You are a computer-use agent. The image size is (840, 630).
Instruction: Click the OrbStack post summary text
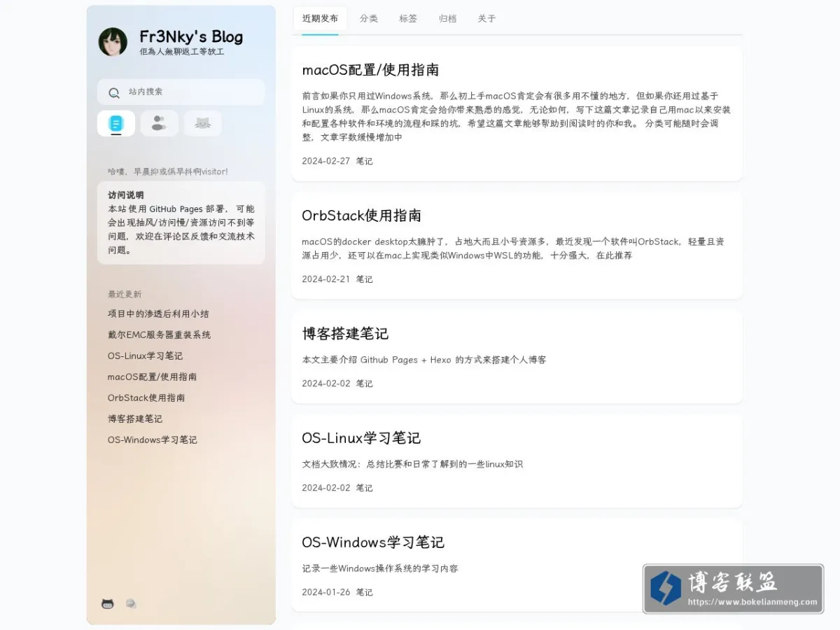click(513, 248)
